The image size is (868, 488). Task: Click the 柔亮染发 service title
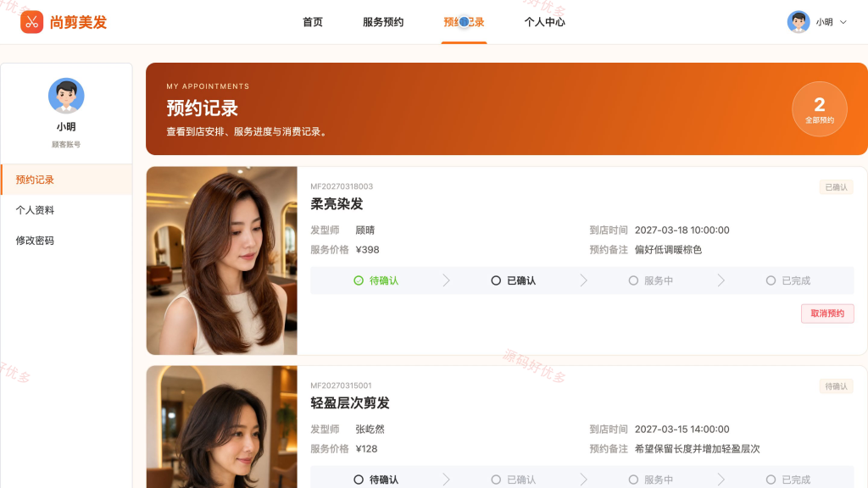coord(337,204)
